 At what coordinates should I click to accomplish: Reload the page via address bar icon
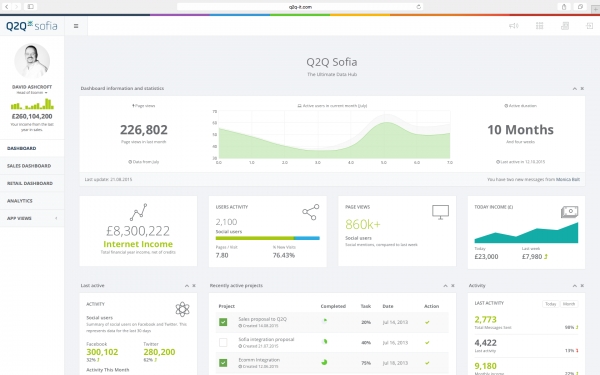(x=419, y=7)
